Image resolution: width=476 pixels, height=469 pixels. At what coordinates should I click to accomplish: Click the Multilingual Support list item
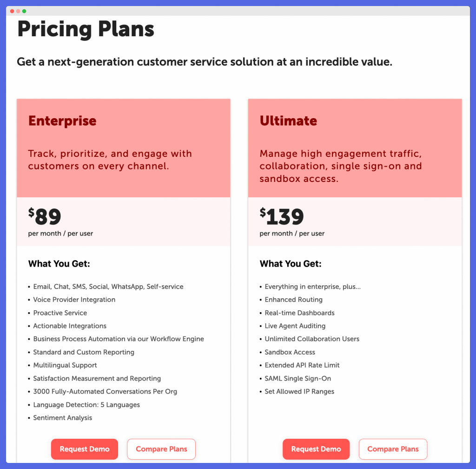click(65, 365)
